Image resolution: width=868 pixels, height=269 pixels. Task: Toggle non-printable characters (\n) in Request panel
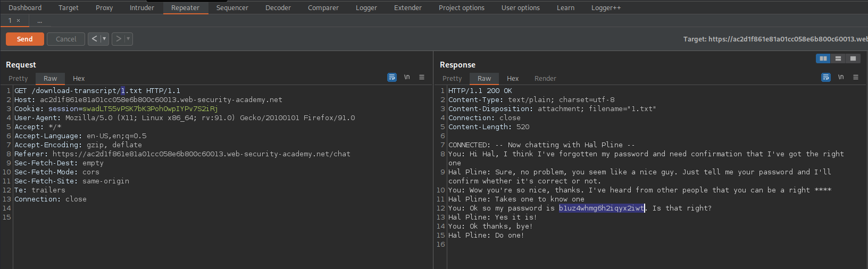point(407,77)
